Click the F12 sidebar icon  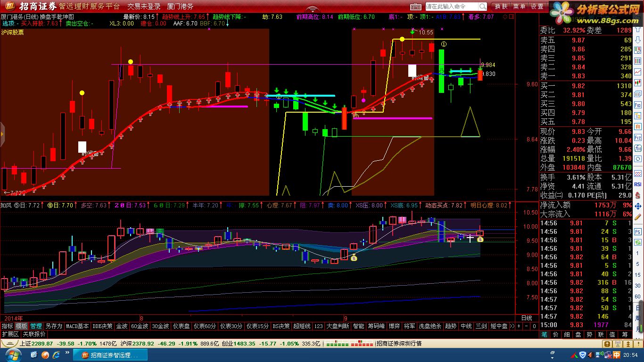coord(638,137)
